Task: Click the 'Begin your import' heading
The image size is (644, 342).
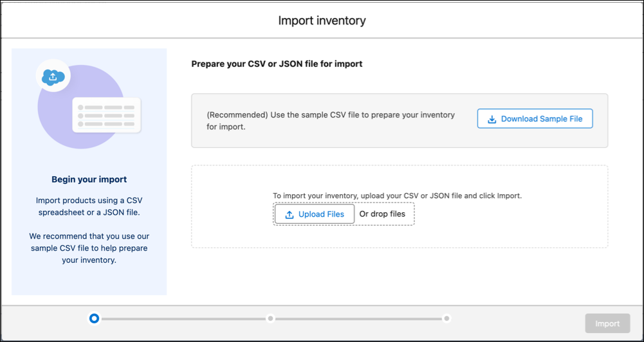Action: (x=89, y=179)
